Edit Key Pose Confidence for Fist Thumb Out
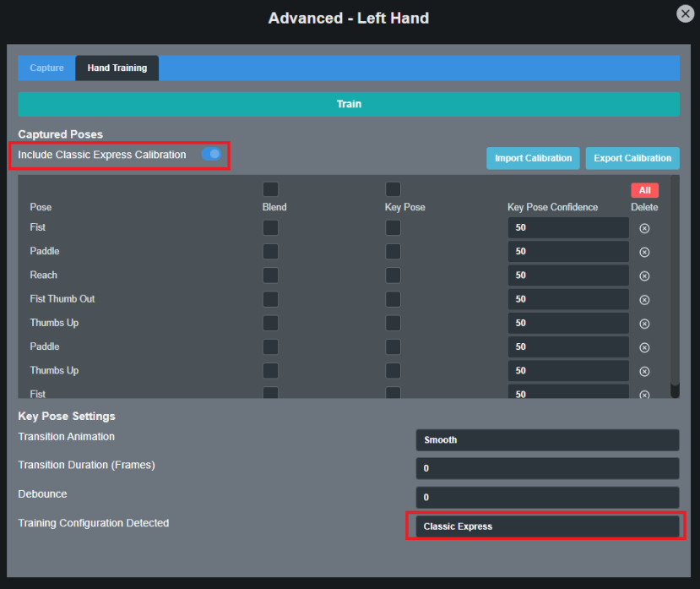700x589 pixels. point(568,299)
